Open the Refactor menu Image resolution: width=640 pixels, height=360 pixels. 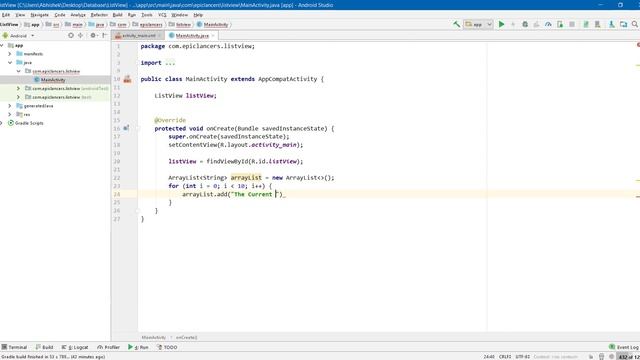pos(99,15)
